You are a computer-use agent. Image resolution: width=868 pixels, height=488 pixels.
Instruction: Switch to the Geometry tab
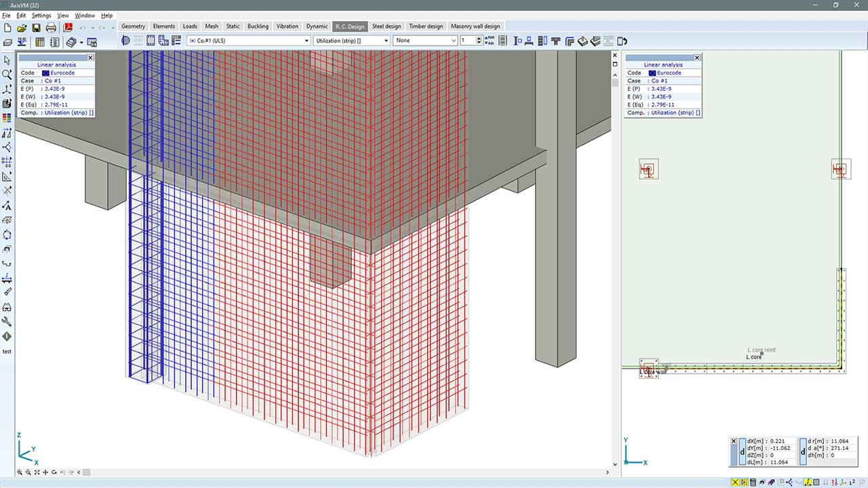134,26
